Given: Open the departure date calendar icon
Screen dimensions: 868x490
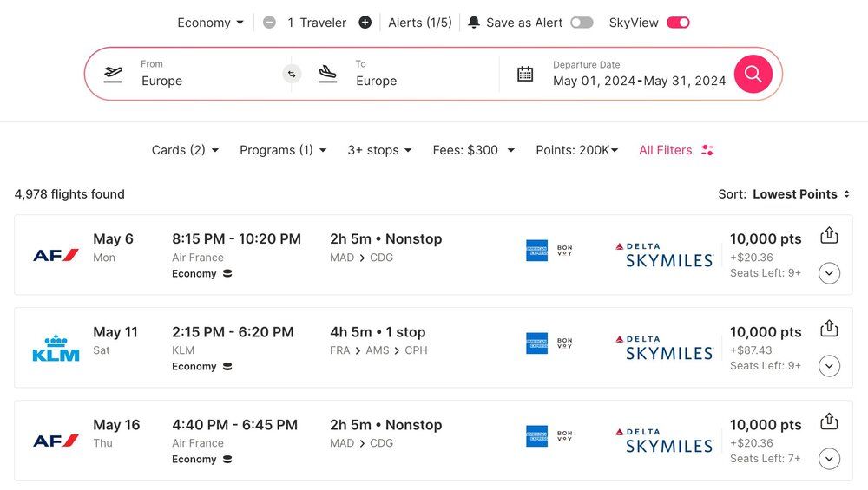Looking at the screenshot, I should point(525,74).
